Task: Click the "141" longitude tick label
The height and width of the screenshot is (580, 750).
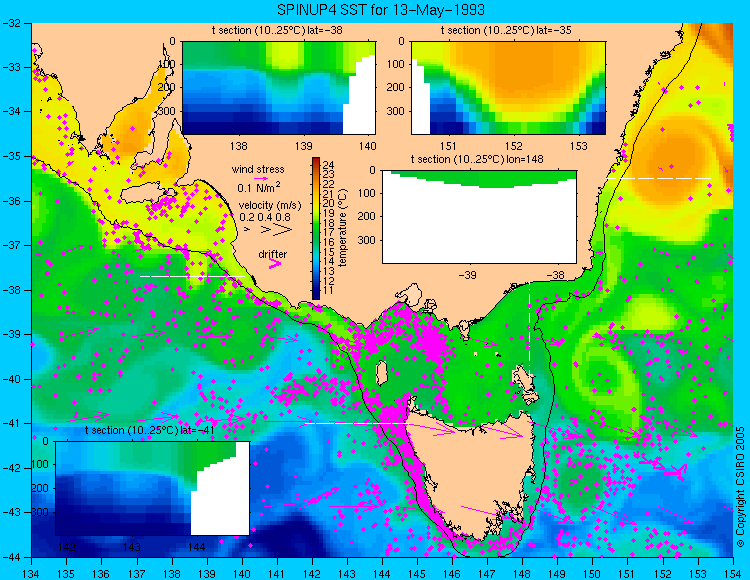Action: point(277,573)
